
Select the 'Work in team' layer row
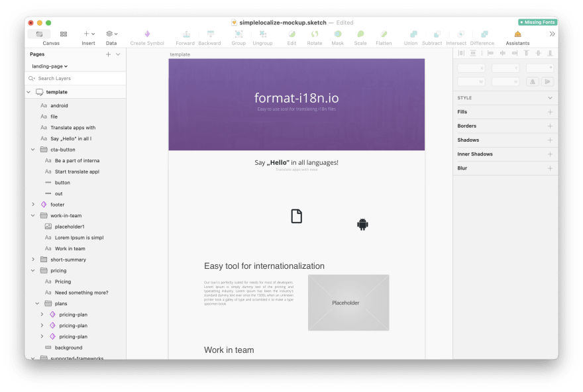tap(76, 248)
